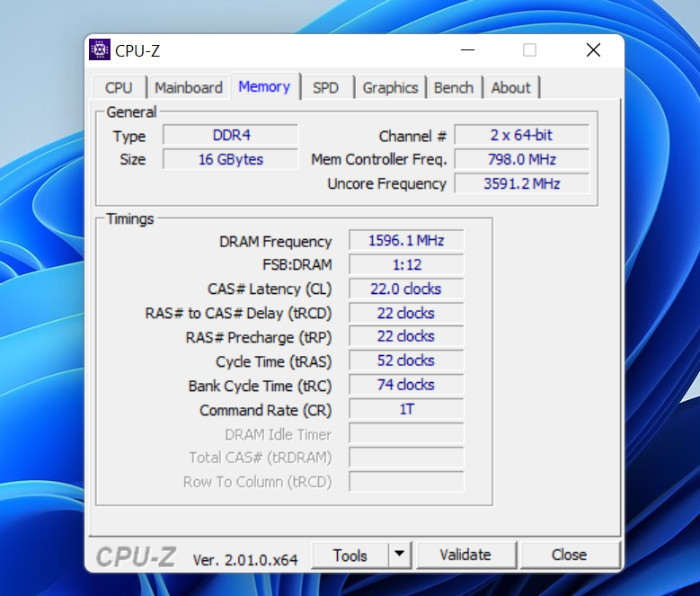Click the 74 clocks tRC value
700x596 pixels.
pos(406,385)
